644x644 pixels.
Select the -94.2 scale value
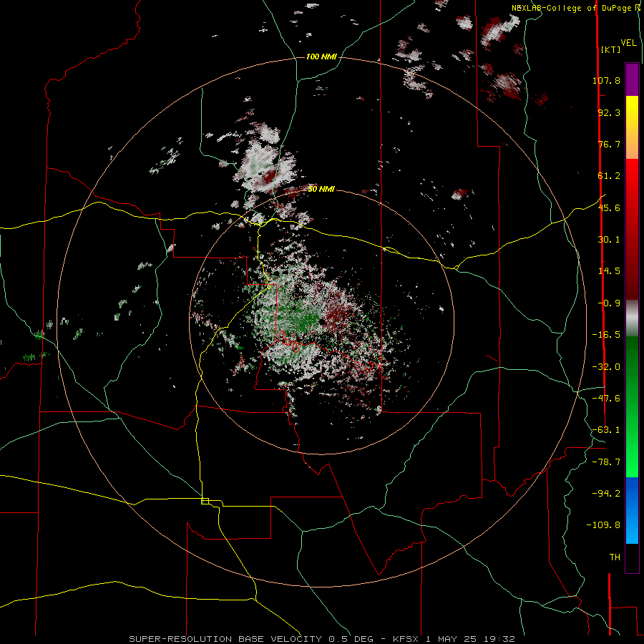point(606,493)
